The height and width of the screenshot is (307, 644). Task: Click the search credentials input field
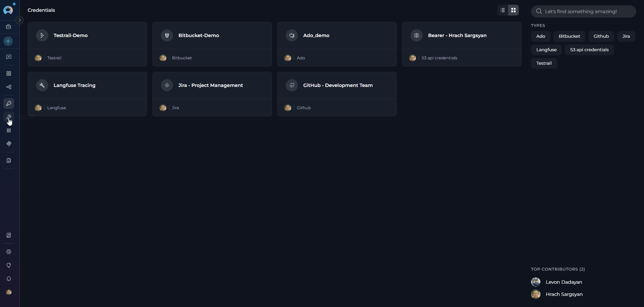pyautogui.click(x=585, y=11)
